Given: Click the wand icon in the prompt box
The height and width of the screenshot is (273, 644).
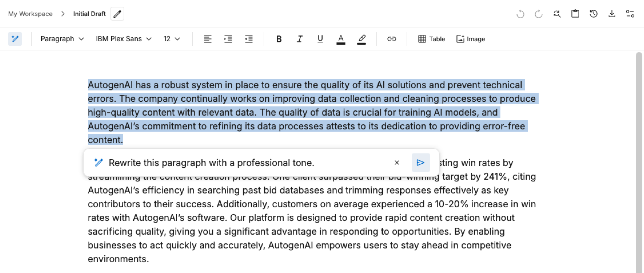Looking at the screenshot, I should point(98,162).
